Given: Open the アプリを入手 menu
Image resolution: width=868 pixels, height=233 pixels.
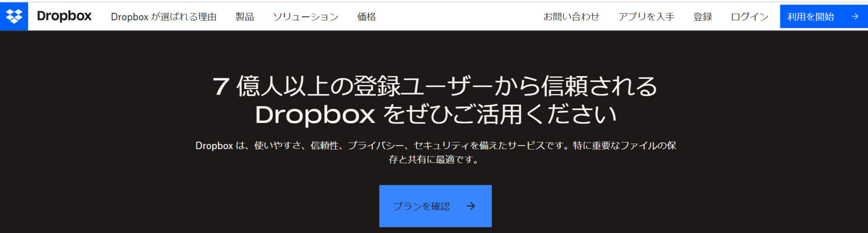Looking at the screenshot, I should point(646,17).
